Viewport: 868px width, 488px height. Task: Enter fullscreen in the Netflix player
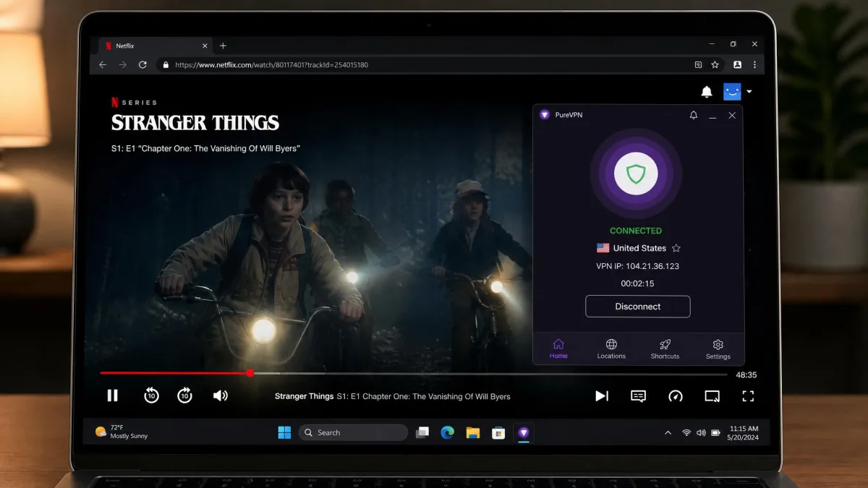pyautogui.click(x=749, y=395)
